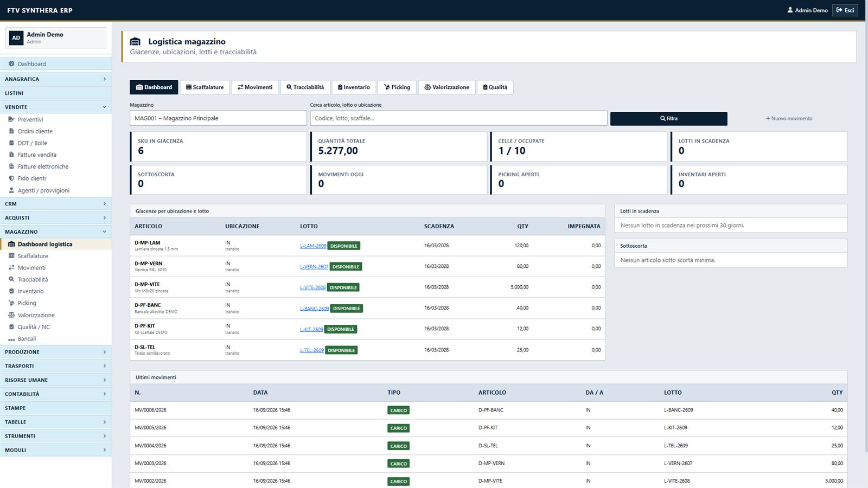Focus the article, lot or location search field
The image size is (868, 488).
click(458, 118)
